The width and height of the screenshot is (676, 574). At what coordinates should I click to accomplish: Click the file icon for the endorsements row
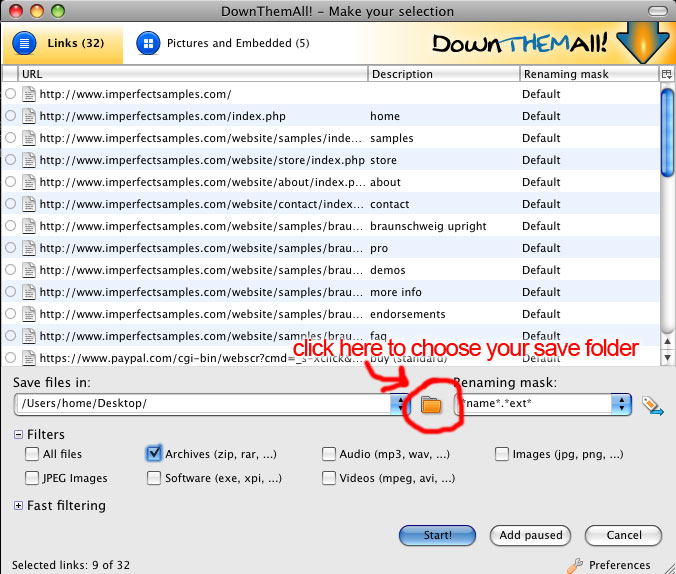(x=29, y=314)
